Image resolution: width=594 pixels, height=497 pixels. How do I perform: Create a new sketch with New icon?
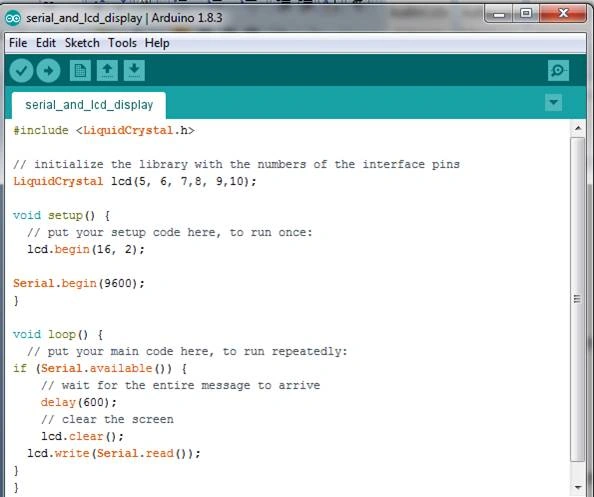click(x=80, y=70)
